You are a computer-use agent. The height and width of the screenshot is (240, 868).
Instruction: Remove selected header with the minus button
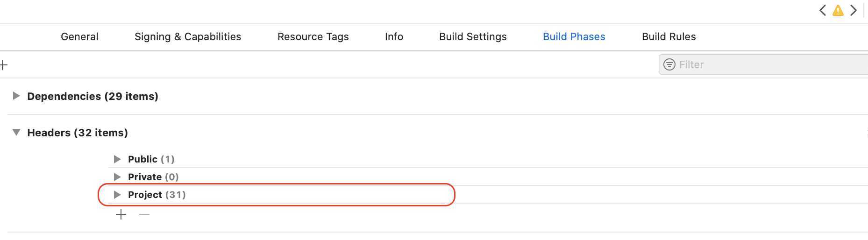[x=144, y=214]
